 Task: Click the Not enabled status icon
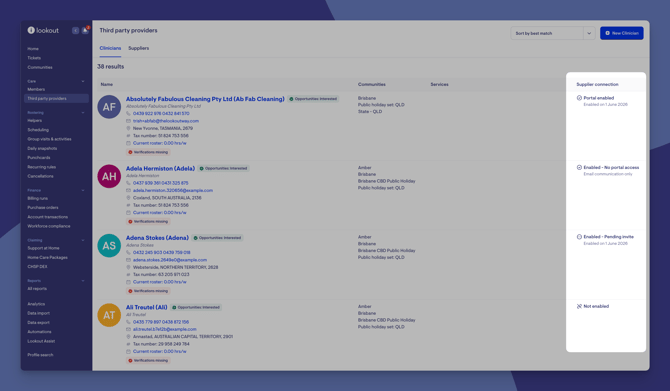point(579,306)
